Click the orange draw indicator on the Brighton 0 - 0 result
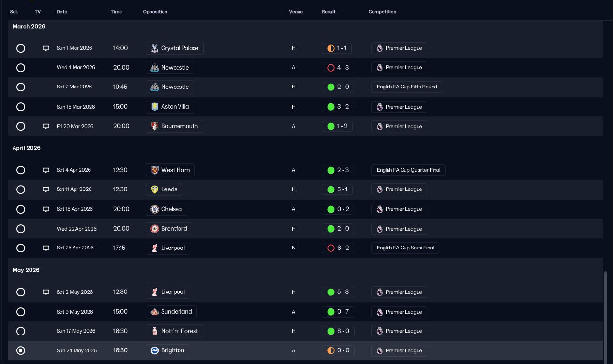This screenshot has height=364, width=613. [x=331, y=350]
